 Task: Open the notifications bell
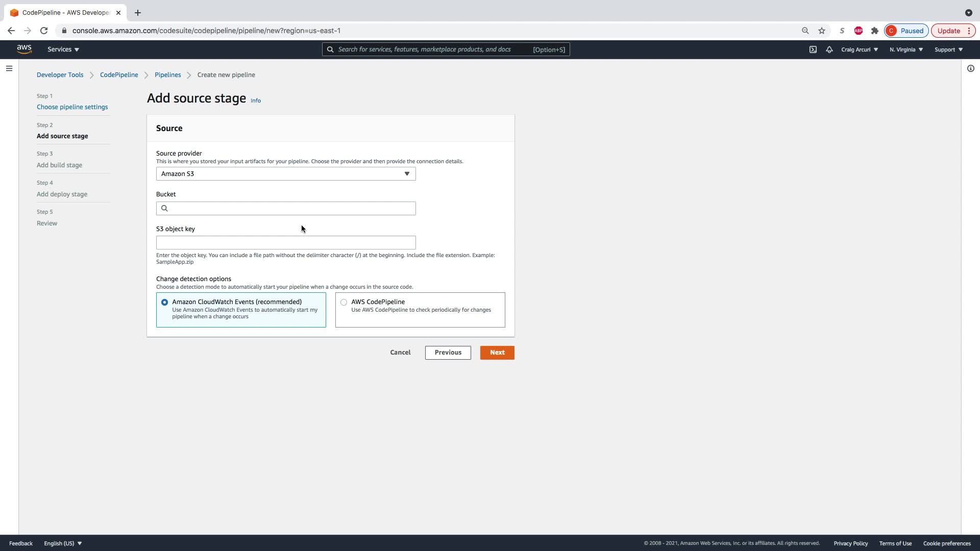point(829,49)
